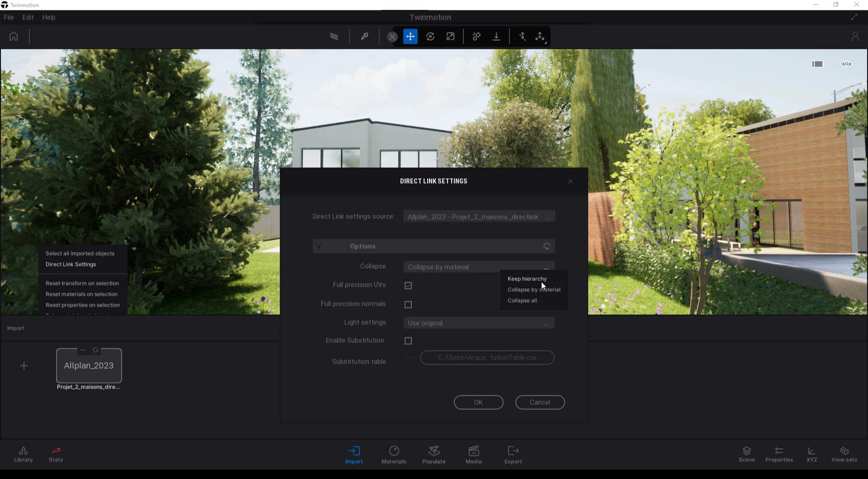
Task: Add a new import with plus icon
Action: pos(24,365)
